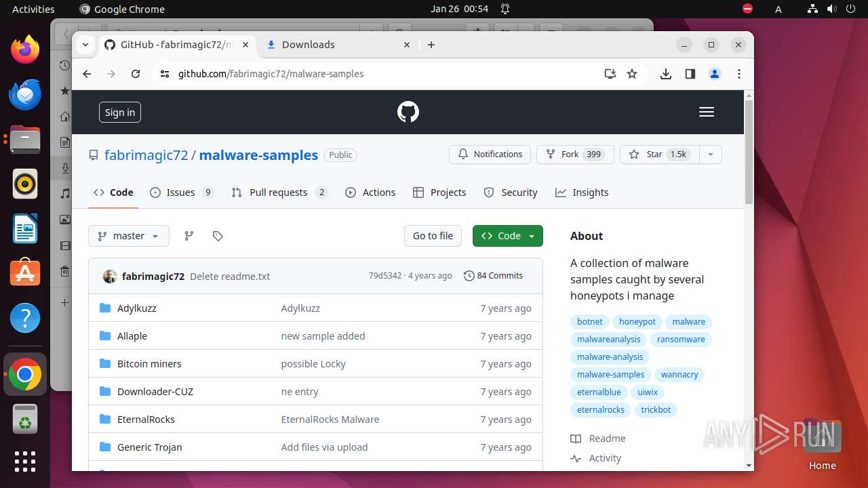
Task: Launch Firefox from the dock
Action: 25,50
